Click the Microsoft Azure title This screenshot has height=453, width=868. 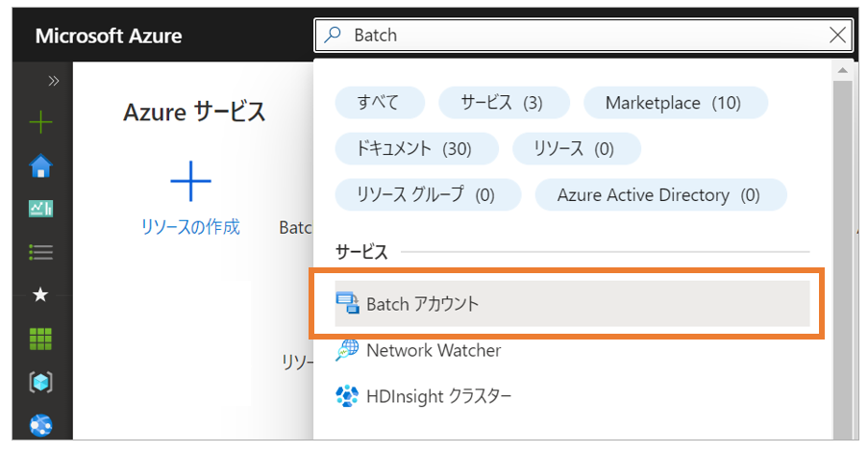pyautogui.click(x=109, y=36)
